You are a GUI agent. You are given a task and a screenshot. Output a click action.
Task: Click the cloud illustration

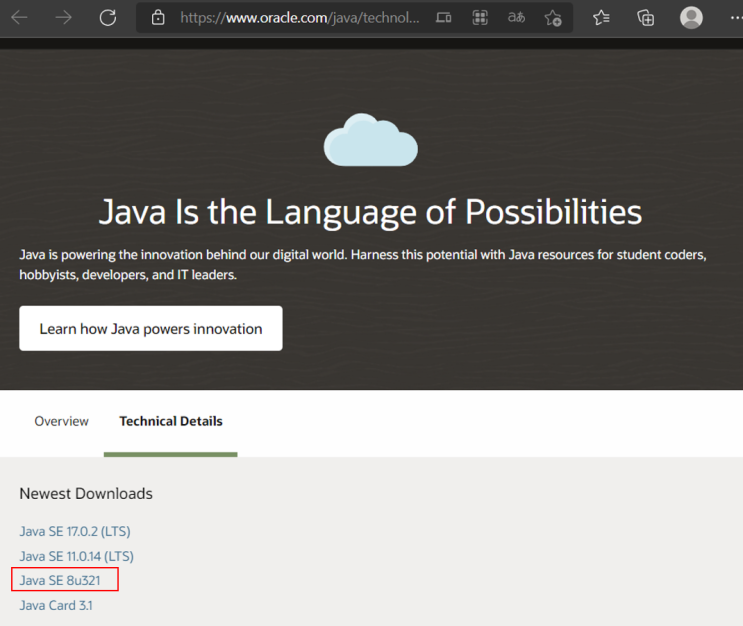[x=371, y=140]
